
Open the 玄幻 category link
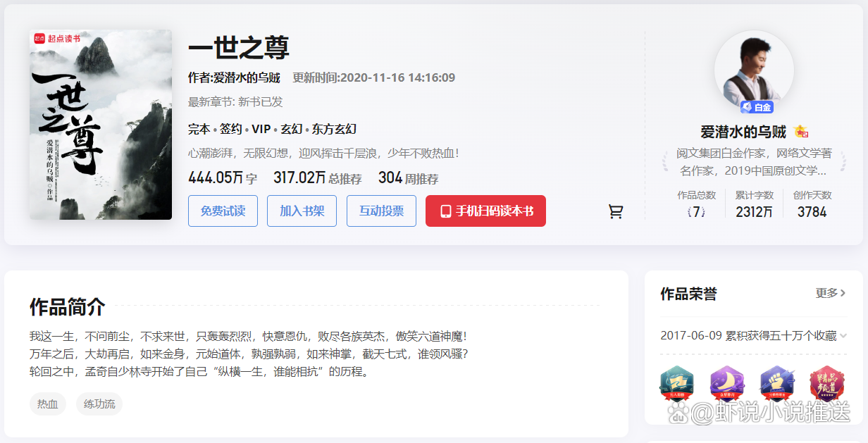pyautogui.click(x=292, y=129)
